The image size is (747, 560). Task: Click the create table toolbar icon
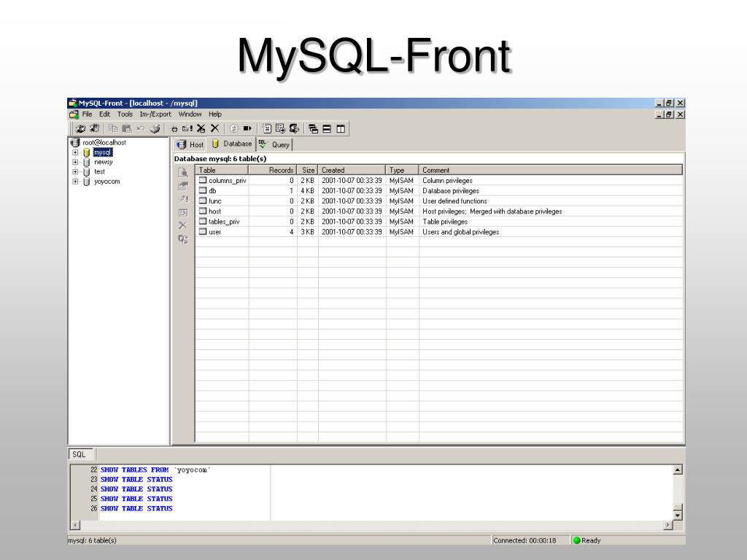pyautogui.click(x=187, y=128)
